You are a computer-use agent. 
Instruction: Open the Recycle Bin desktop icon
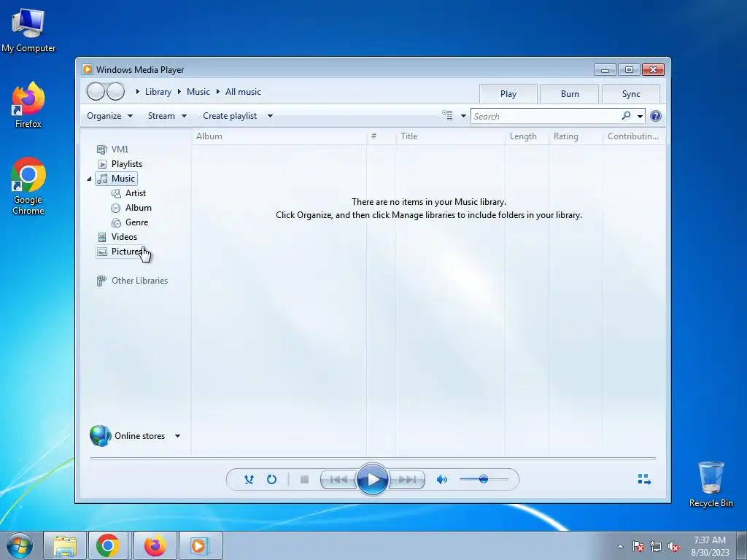711,484
